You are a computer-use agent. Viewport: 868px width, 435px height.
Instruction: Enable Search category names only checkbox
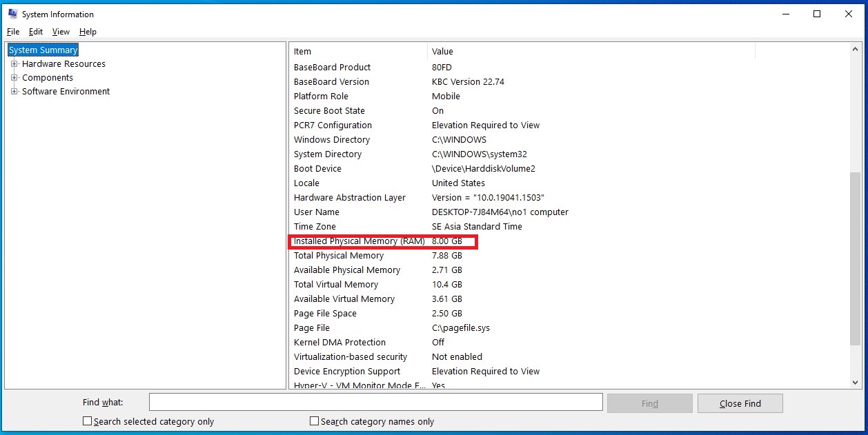tap(315, 421)
